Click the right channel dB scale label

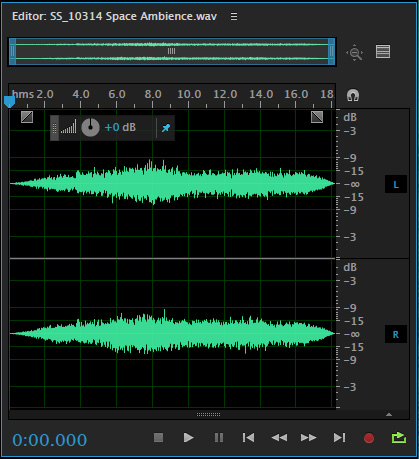350,267
